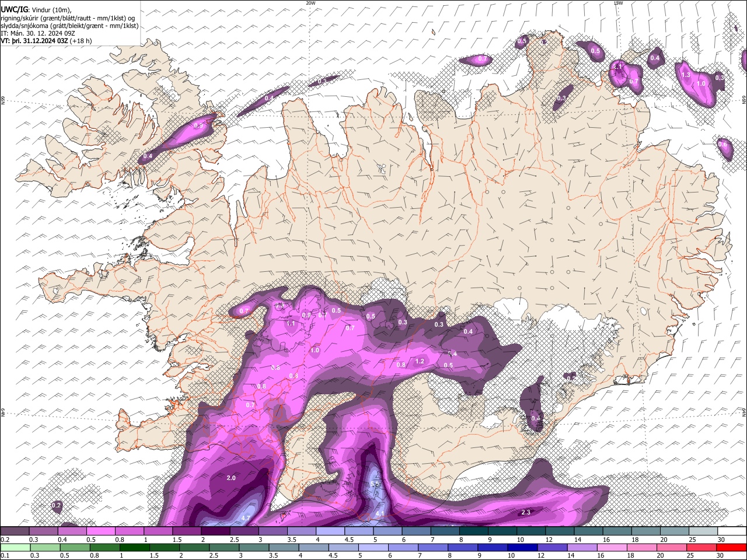Click the palest green rain swatch for 0.1–0.3
Screen dimensions: 747x560
[x=15, y=547]
